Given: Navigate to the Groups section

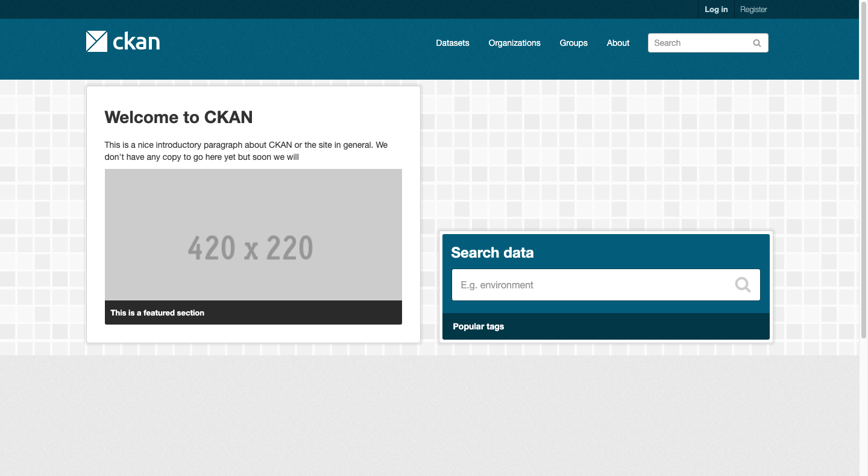Looking at the screenshot, I should [x=573, y=43].
